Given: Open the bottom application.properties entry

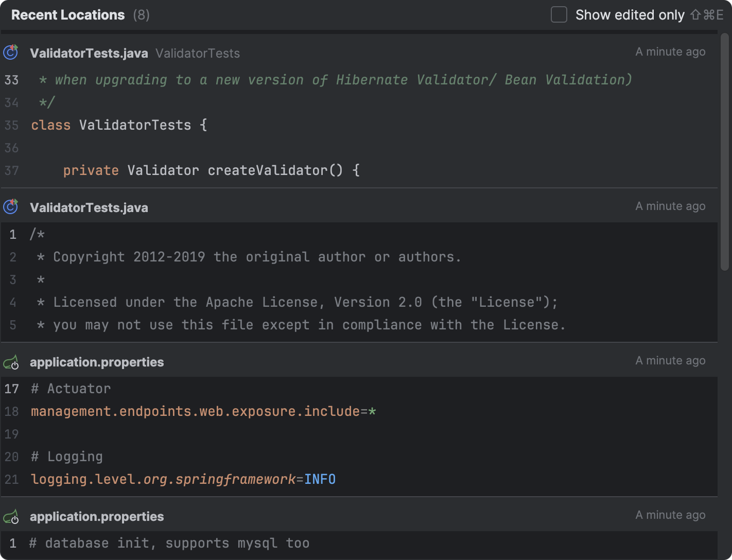Looking at the screenshot, I should coord(97,516).
